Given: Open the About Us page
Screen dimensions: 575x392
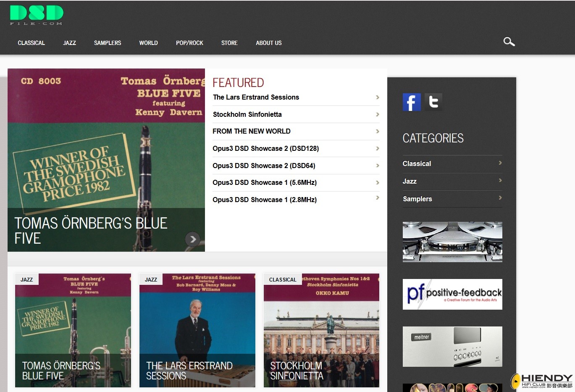Looking at the screenshot, I should click(269, 43).
